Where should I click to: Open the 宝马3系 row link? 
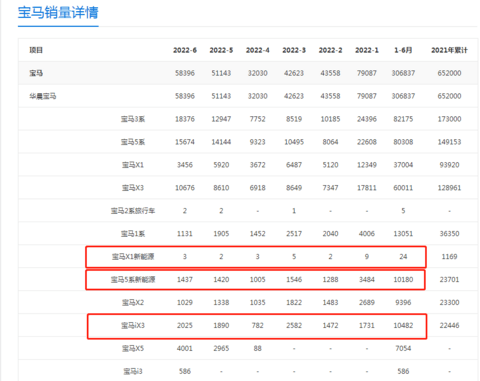pyautogui.click(x=133, y=119)
